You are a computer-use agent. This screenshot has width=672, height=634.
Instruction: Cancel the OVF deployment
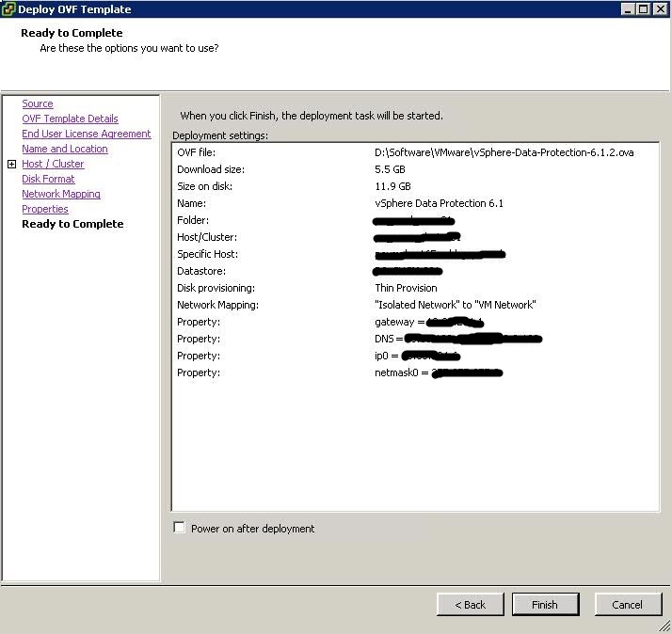(628, 605)
